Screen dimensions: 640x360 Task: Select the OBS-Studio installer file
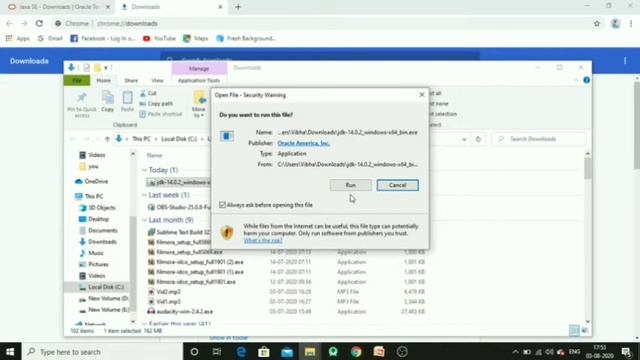pos(179,207)
